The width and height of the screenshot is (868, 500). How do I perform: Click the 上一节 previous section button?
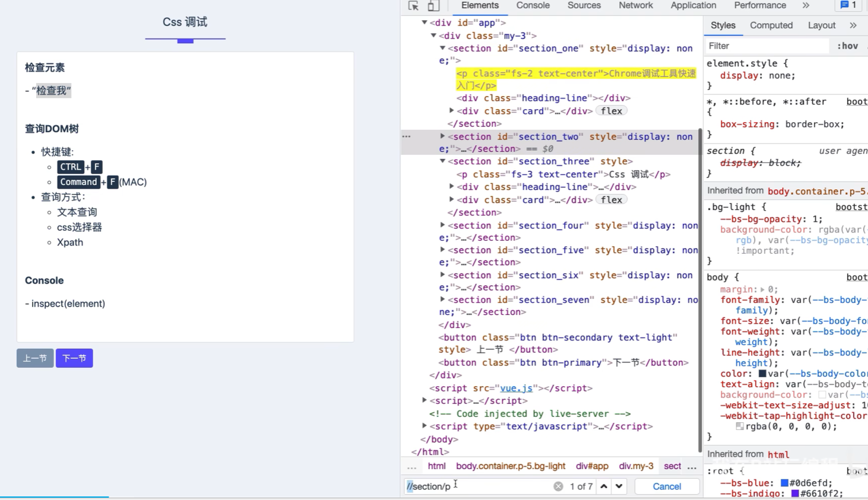35,358
